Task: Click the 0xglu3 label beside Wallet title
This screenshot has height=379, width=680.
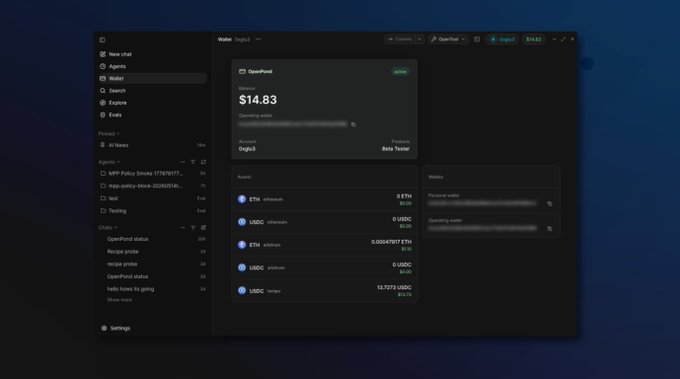Action: (x=242, y=39)
